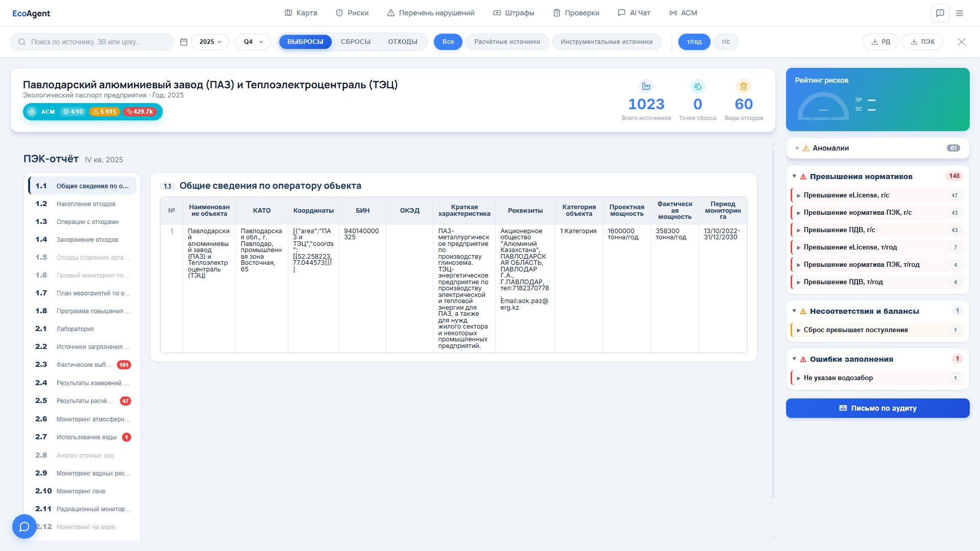Screen dimensions: 980x551
Task: Select the ВЫБРОСЫ toggle
Action: point(305,42)
